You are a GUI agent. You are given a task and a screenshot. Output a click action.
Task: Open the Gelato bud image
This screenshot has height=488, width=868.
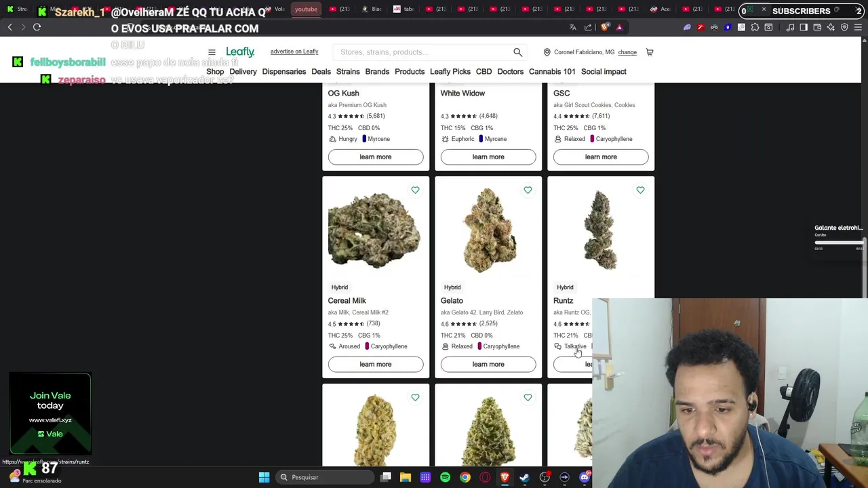(488, 230)
